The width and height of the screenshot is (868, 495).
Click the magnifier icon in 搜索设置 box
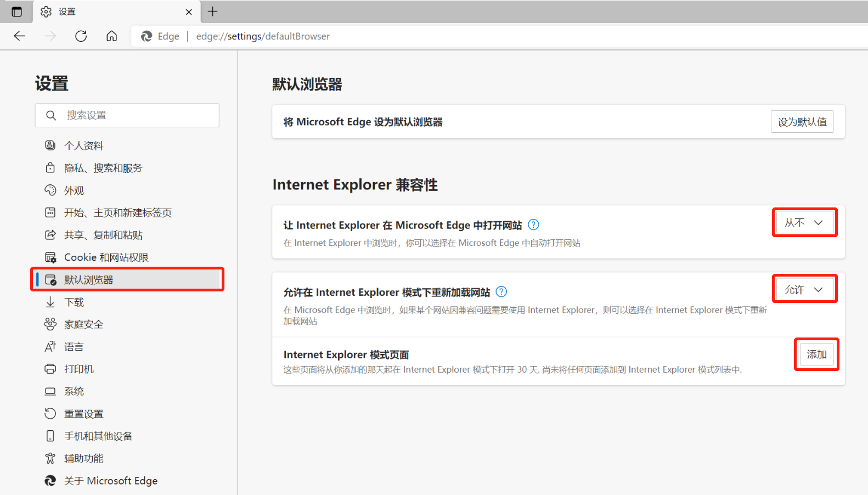pos(51,115)
